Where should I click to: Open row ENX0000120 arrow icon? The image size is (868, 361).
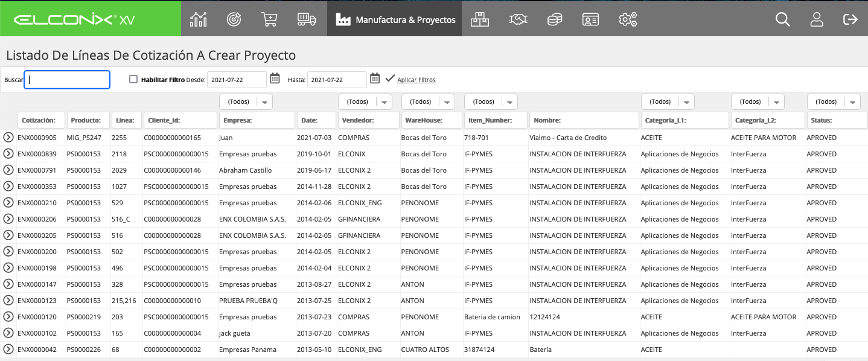coord(8,317)
